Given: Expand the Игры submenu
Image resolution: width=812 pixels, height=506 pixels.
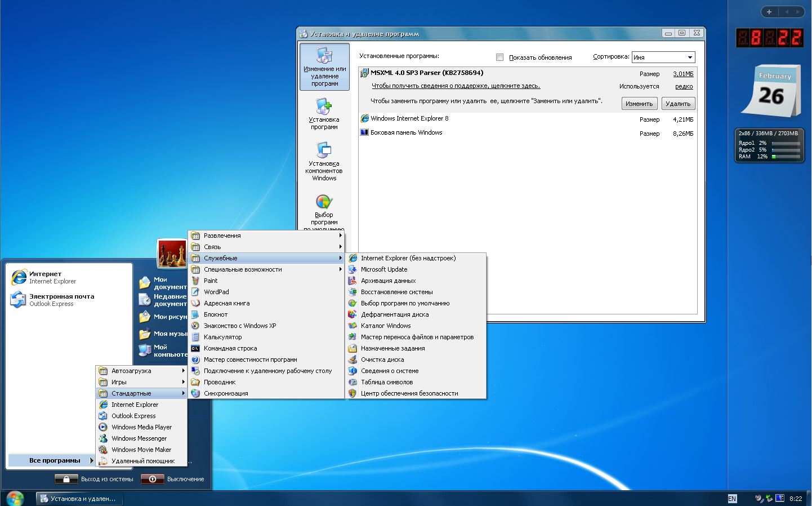Looking at the screenshot, I should tap(141, 382).
